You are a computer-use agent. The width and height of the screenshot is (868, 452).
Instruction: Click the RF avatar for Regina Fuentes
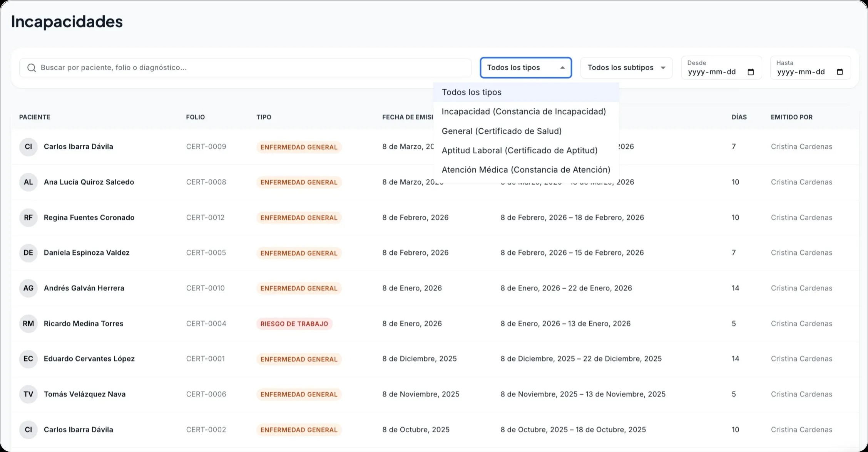click(x=28, y=218)
